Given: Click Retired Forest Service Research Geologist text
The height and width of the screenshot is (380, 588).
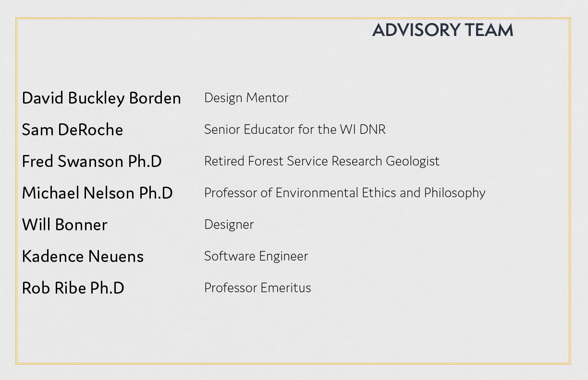Looking at the screenshot, I should pos(322,161).
